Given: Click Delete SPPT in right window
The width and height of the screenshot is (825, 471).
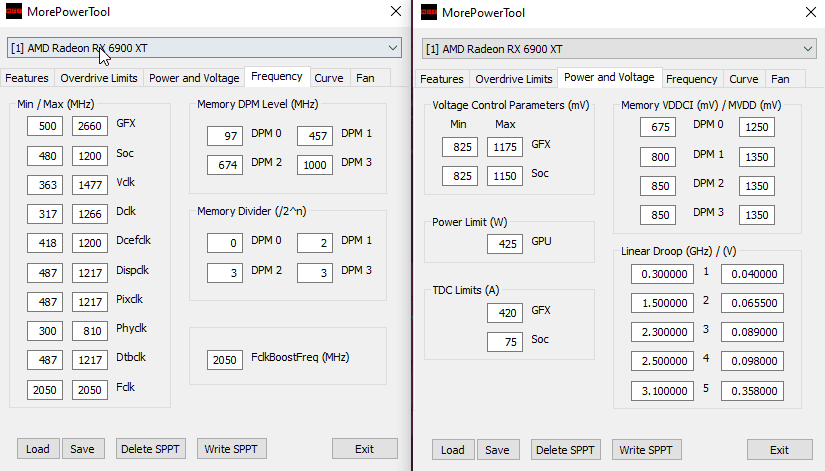Looking at the screenshot, I should click(565, 450).
